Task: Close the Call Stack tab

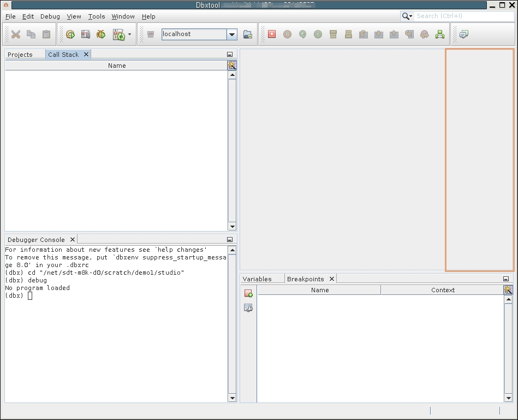Action: point(86,54)
